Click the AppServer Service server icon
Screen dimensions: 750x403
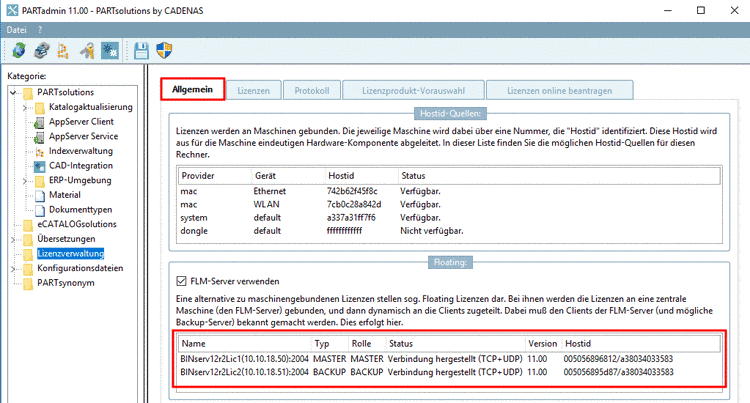click(x=40, y=137)
